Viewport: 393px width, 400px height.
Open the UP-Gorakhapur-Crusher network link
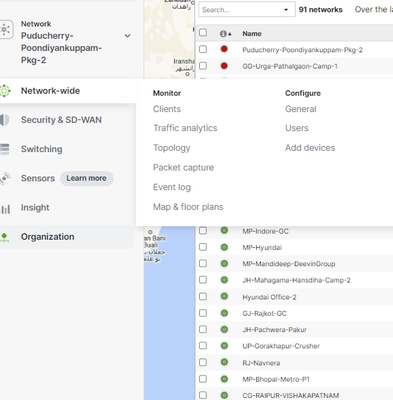coord(281,346)
